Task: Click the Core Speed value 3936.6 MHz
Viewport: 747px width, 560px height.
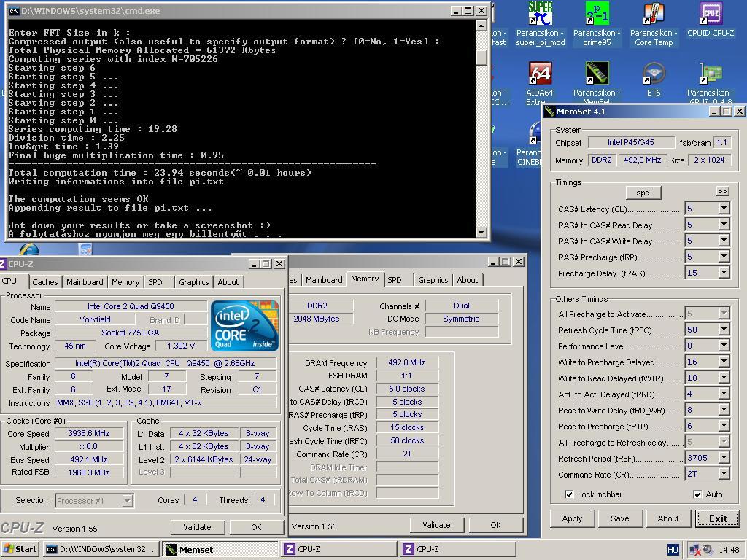Action: (x=89, y=433)
